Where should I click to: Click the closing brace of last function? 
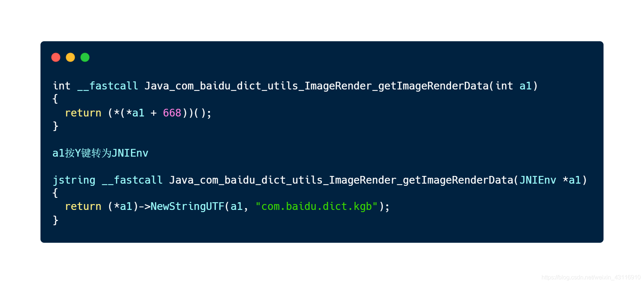coord(55,220)
